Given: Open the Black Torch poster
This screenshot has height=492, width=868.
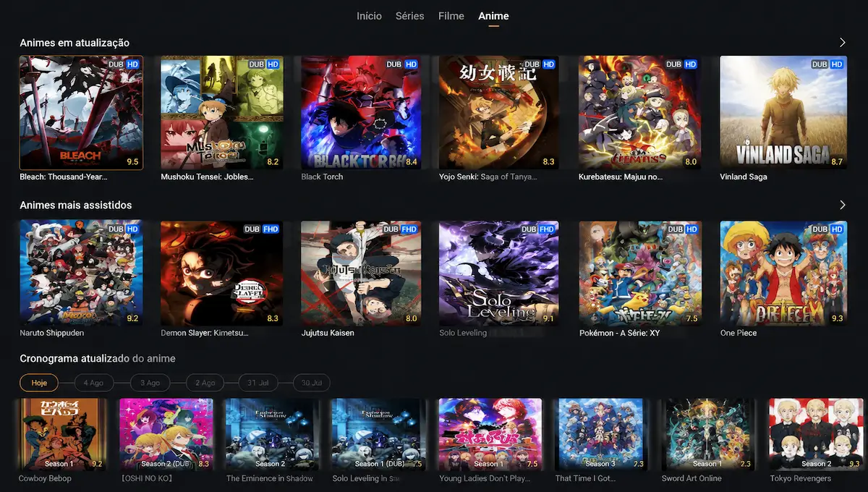Looking at the screenshot, I should pyautogui.click(x=361, y=113).
